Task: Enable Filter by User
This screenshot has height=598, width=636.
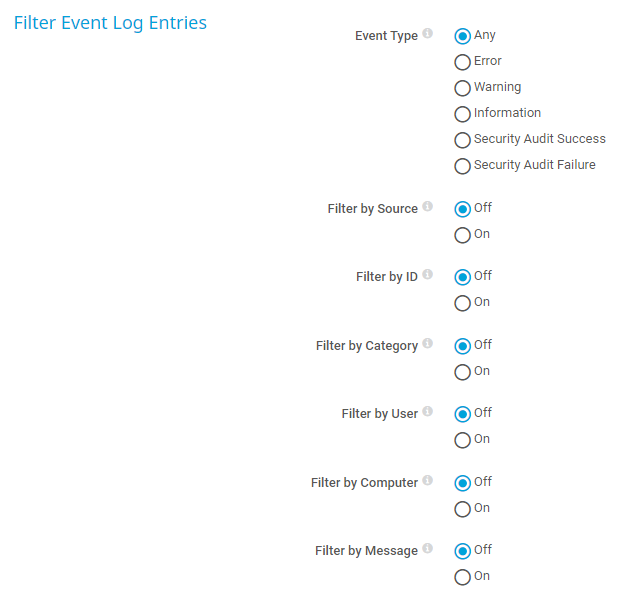Action: [x=462, y=440]
